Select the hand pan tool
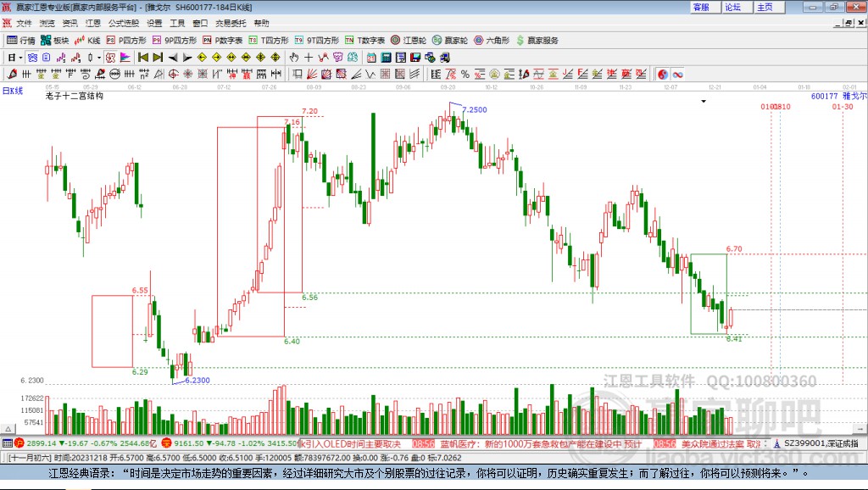 pyautogui.click(x=294, y=58)
